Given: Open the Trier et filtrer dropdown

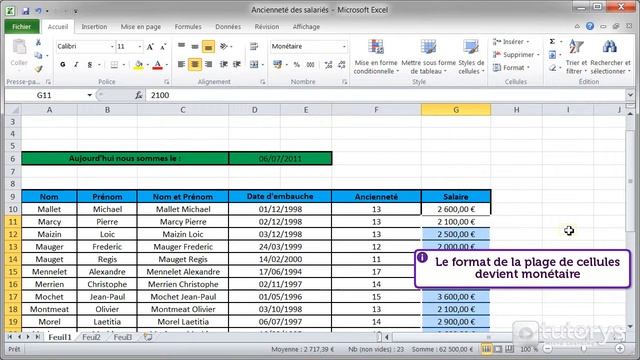Looking at the screenshot, I should 576,57.
